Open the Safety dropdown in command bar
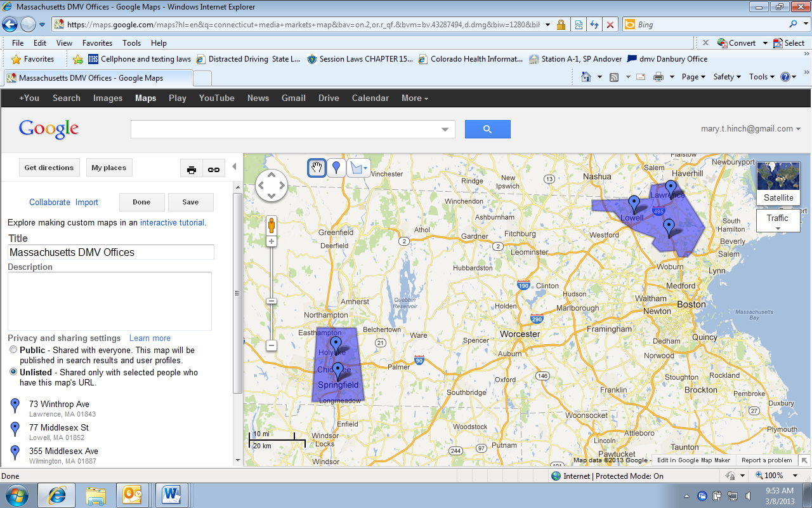Viewport: 812px width, 508px height. coord(727,77)
